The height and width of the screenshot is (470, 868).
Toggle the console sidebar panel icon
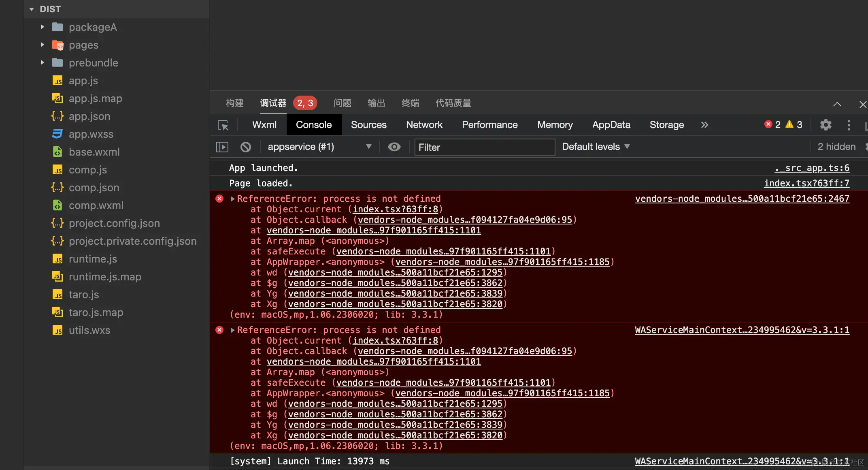[222, 147]
